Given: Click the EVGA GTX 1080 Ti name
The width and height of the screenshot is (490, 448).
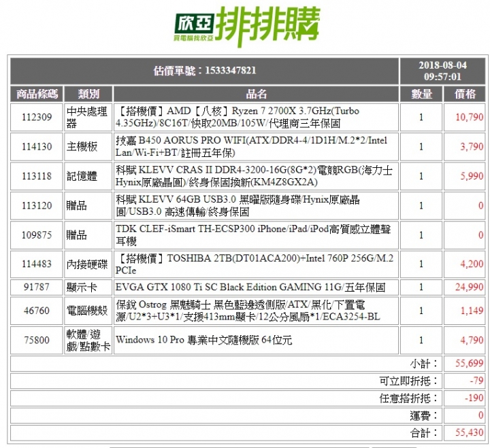Looking at the screenshot, I should (250, 287).
